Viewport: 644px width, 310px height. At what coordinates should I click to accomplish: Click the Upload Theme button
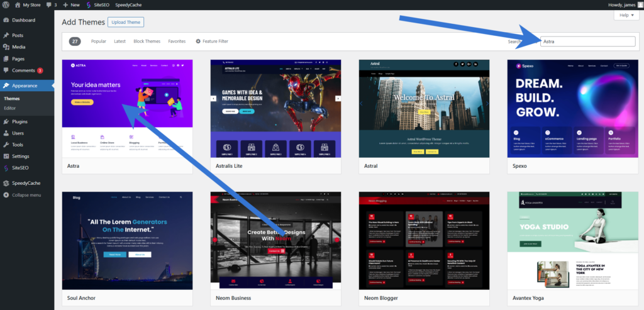[x=126, y=22]
